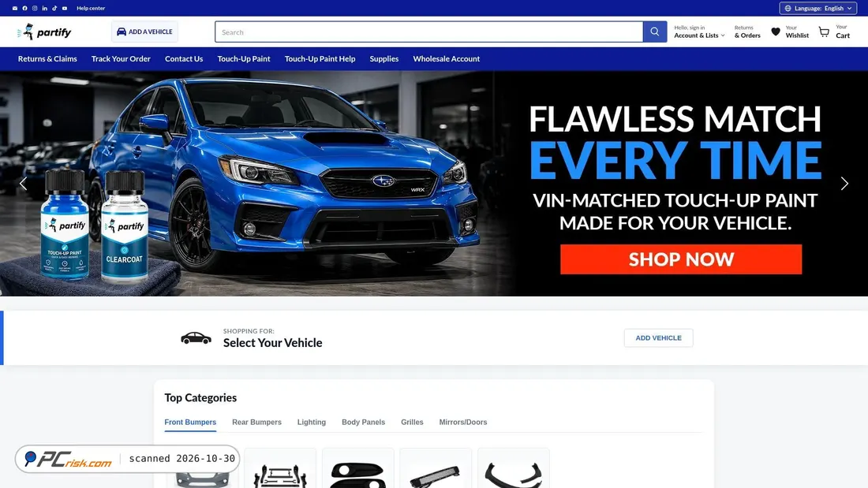868x488 pixels.
Task: Click the ADD A VEHICLE header button
Action: click(x=144, y=32)
